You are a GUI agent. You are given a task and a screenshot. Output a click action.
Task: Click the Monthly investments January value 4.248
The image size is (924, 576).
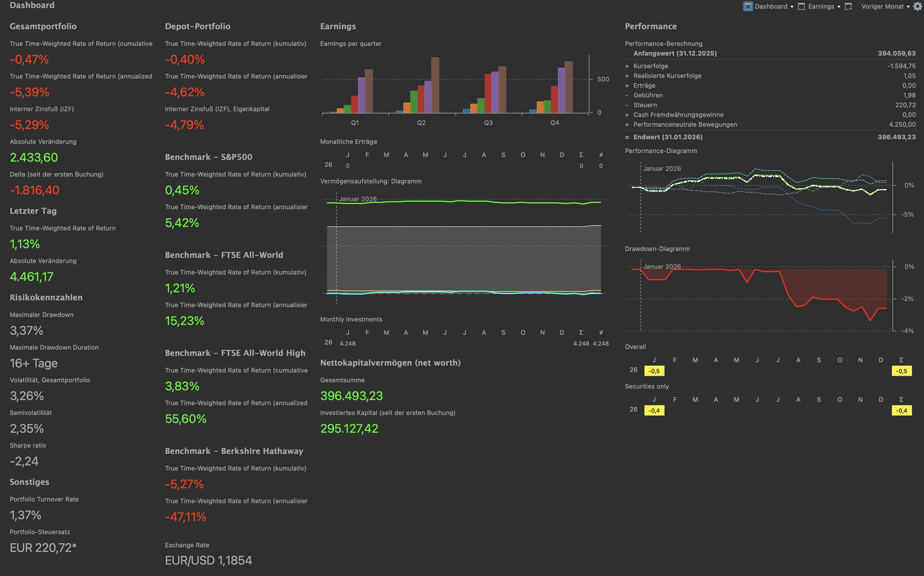(x=347, y=344)
